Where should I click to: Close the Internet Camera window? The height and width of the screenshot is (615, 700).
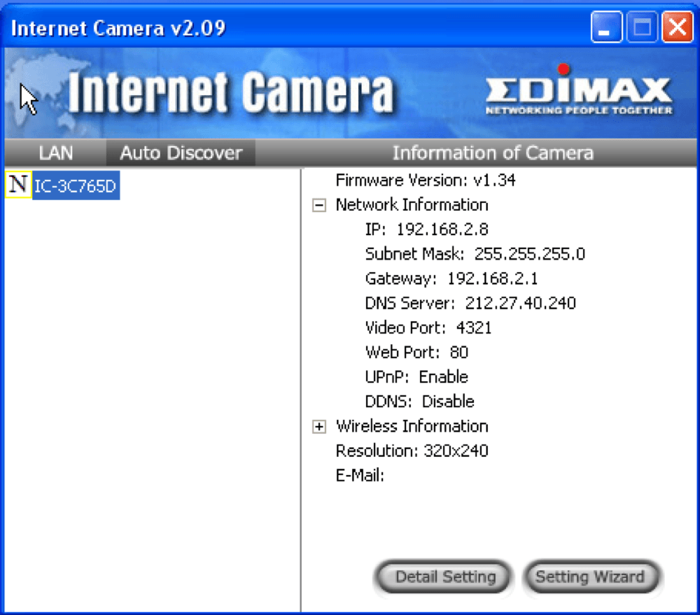click(677, 27)
